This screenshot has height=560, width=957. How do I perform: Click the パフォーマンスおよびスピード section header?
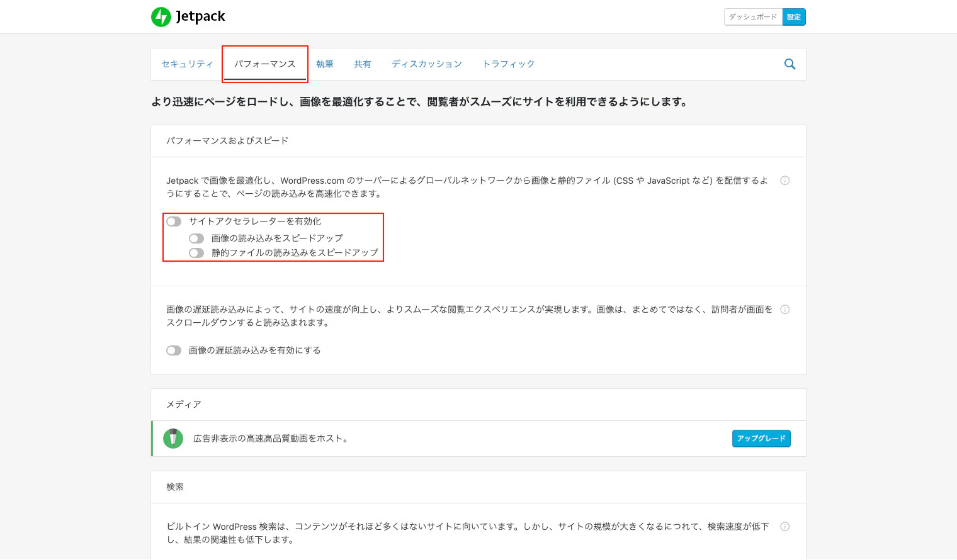(x=479, y=141)
